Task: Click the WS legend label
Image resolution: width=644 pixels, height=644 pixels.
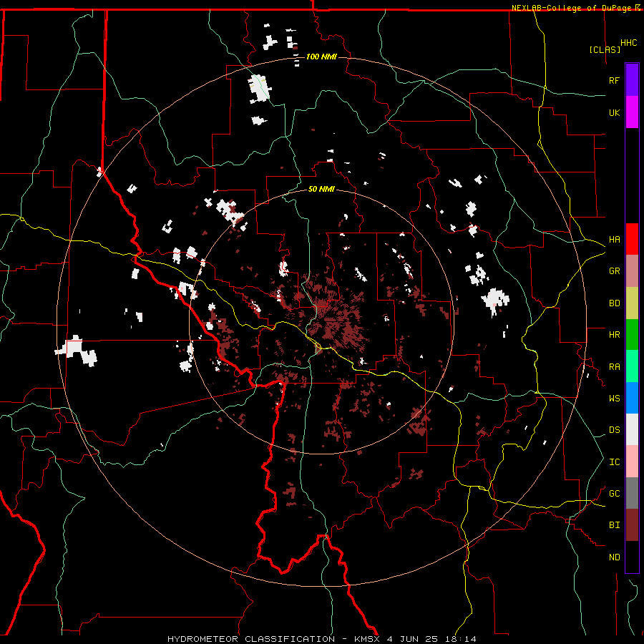Action: click(x=614, y=399)
